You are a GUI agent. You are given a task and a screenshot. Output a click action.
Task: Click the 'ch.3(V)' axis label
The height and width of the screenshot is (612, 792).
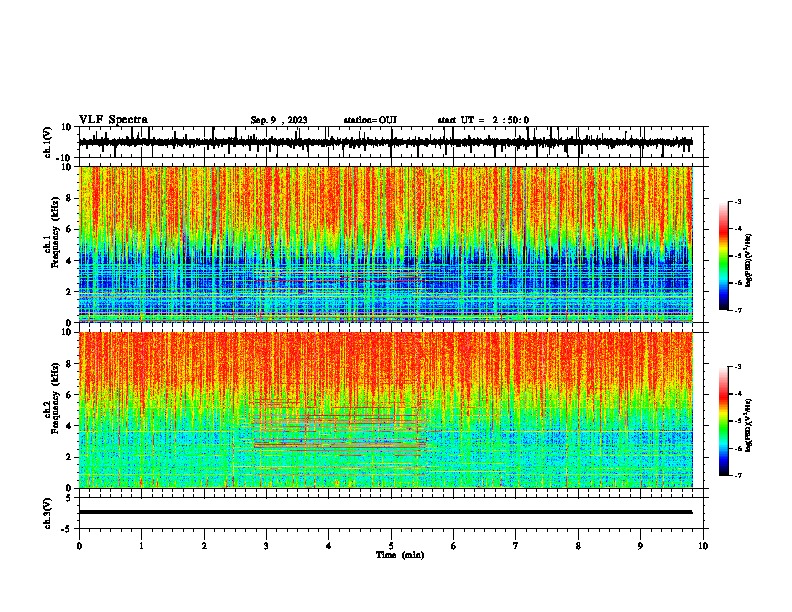pos(48,513)
